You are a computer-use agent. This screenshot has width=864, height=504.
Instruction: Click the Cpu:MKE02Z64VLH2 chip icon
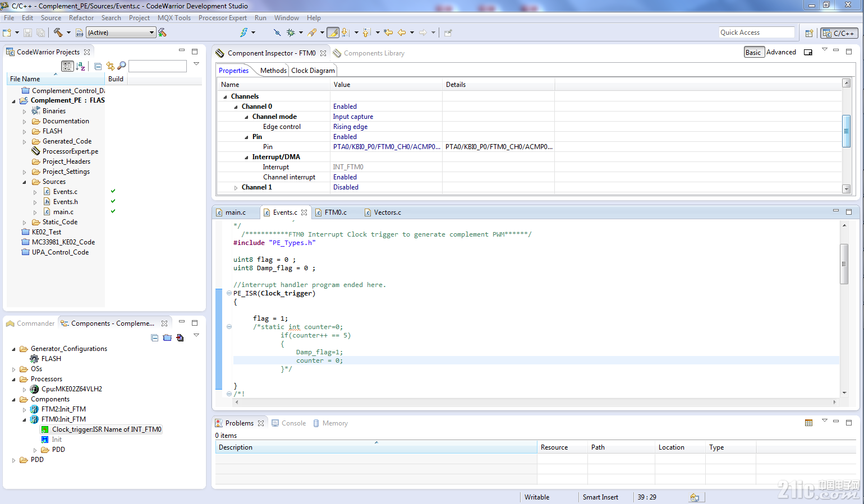(x=34, y=389)
